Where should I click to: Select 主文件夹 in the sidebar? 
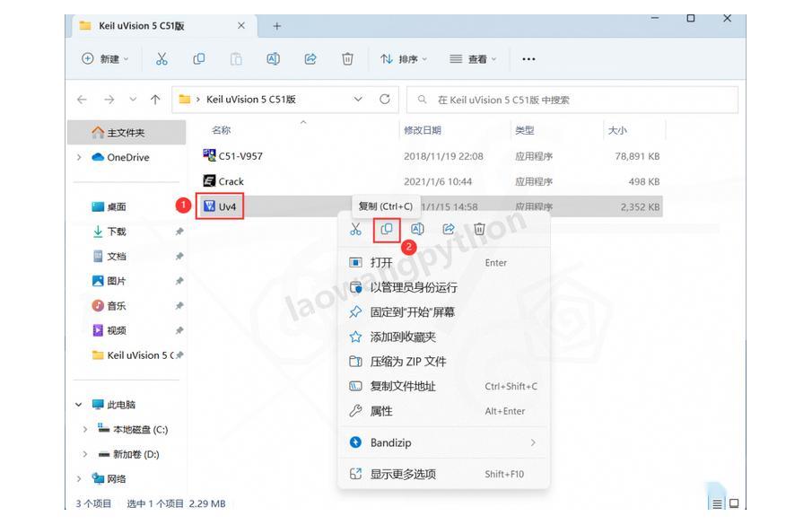pyautogui.click(x=127, y=133)
